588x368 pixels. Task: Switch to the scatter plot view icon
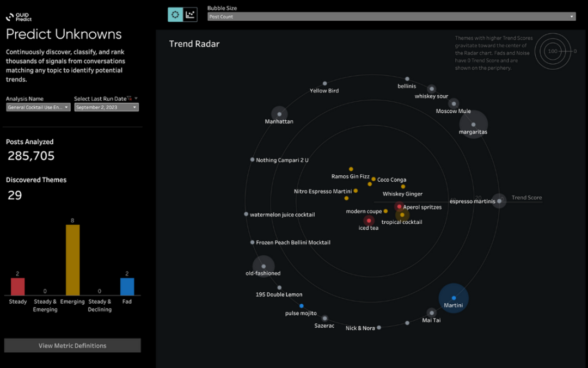pos(190,15)
